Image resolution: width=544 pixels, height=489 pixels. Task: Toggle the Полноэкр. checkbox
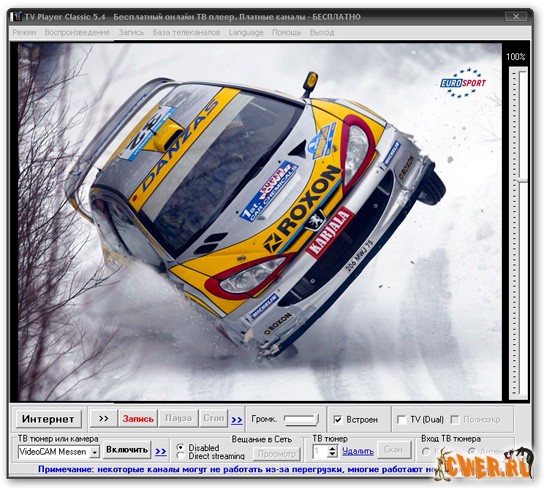click(x=454, y=420)
